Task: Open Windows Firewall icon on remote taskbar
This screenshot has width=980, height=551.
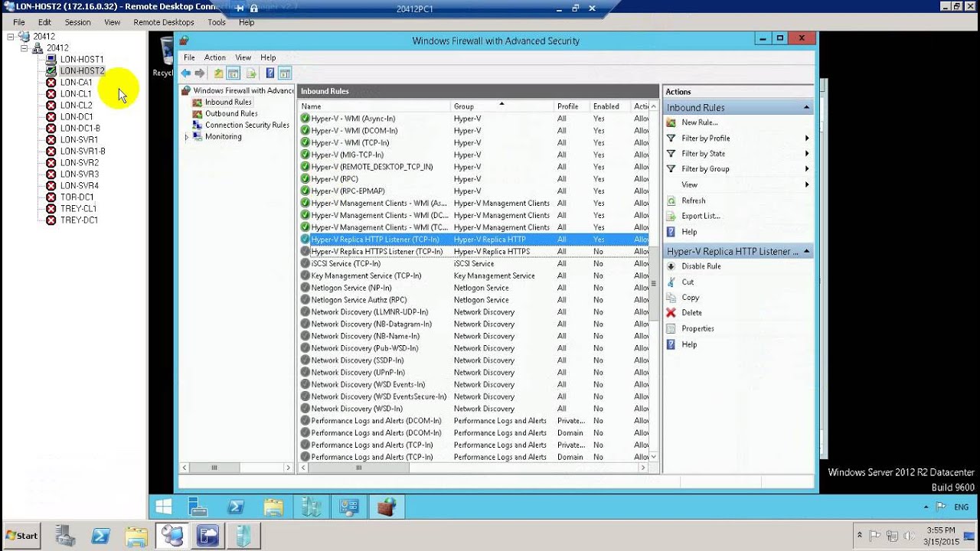Action: coord(387,507)
